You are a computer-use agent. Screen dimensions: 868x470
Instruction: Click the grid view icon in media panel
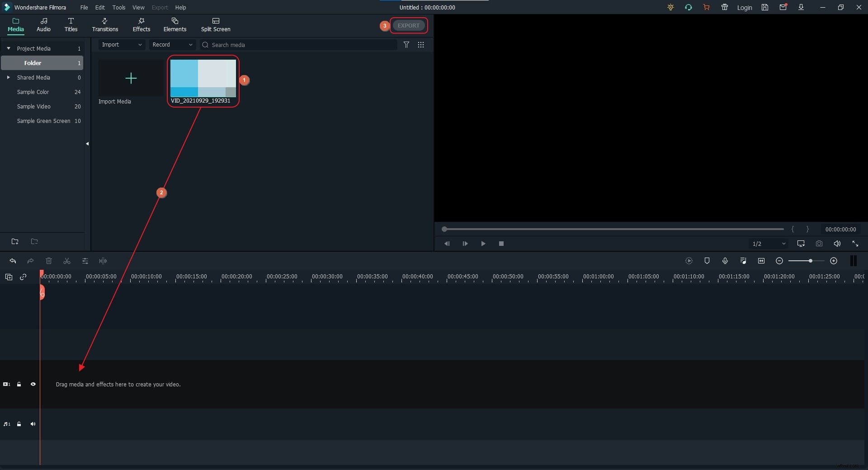tap(421, 45)
